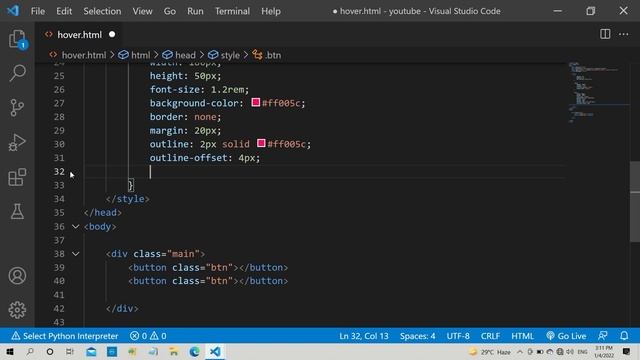Image resolution: width=640 pixels, height=360 pixels.
Task: Open Windows Start menu
Action: [x=9, y=352]
